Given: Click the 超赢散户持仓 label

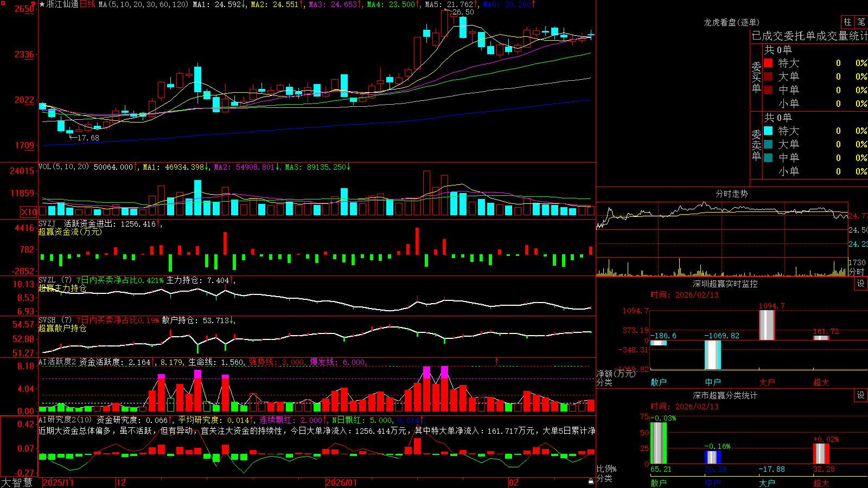Looking at the screenshot, I should point(62,328).
